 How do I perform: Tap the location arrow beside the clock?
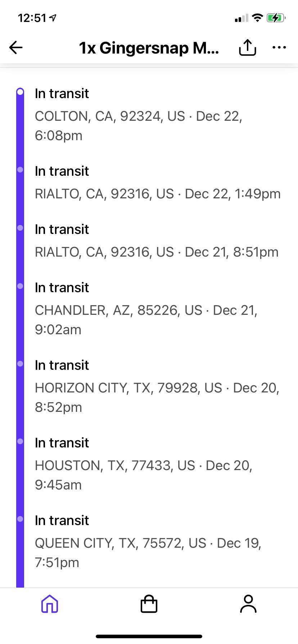(53, 18)
